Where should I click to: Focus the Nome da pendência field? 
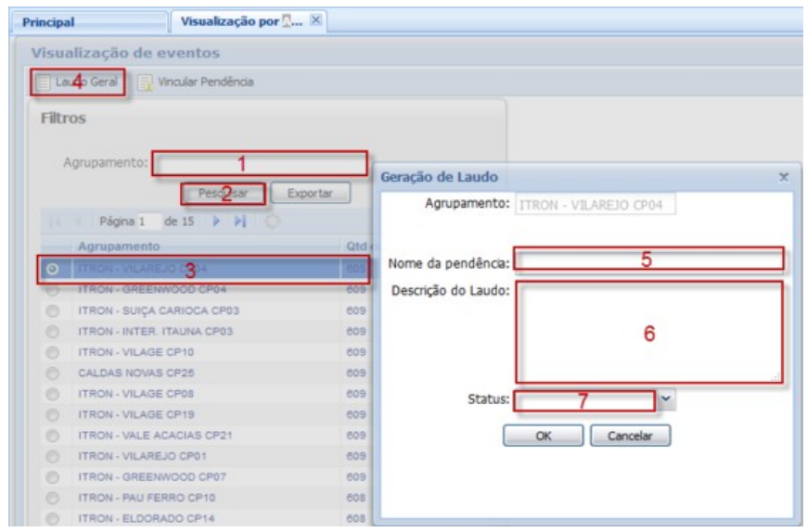649,260
